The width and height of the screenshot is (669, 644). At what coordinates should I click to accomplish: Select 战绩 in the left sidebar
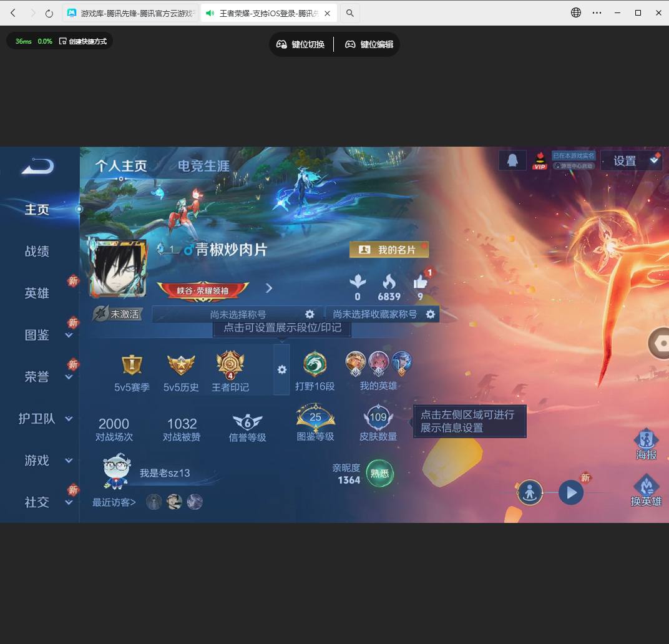tap(36, 251)
